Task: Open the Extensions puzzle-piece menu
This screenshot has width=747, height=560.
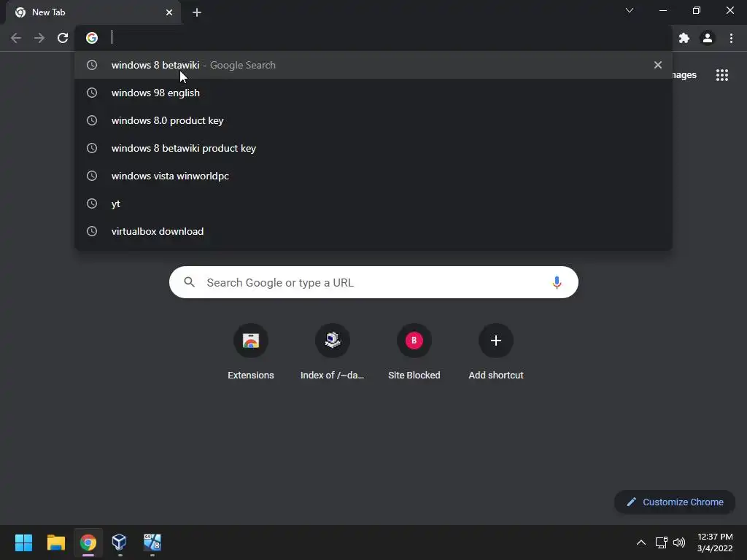Action: coord(684,38)
